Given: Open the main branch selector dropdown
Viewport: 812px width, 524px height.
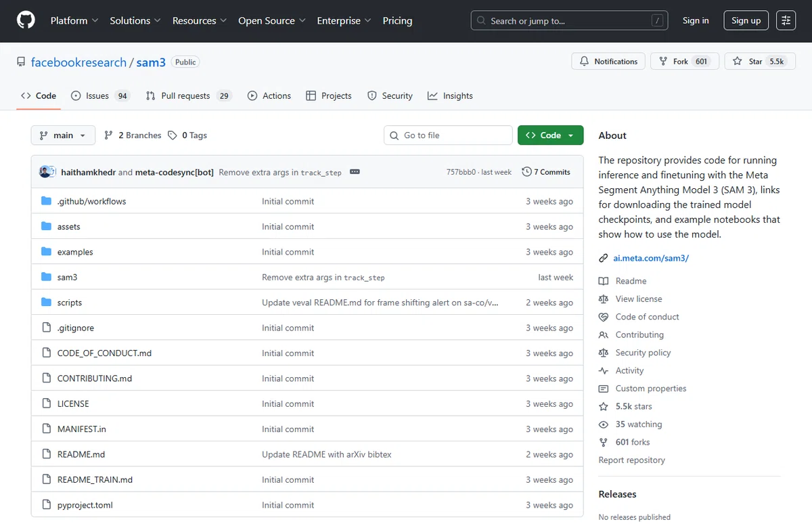Looking at the screenshot, I should tap(63, 135).
